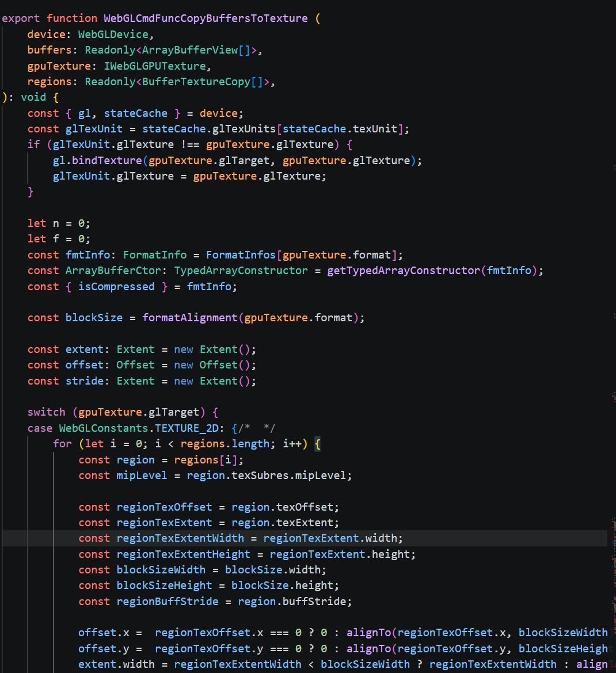The width and height of the screenshot is (616, 673).
Task: Click the 'i++' increment expression
Action: [x=292, y=444]
